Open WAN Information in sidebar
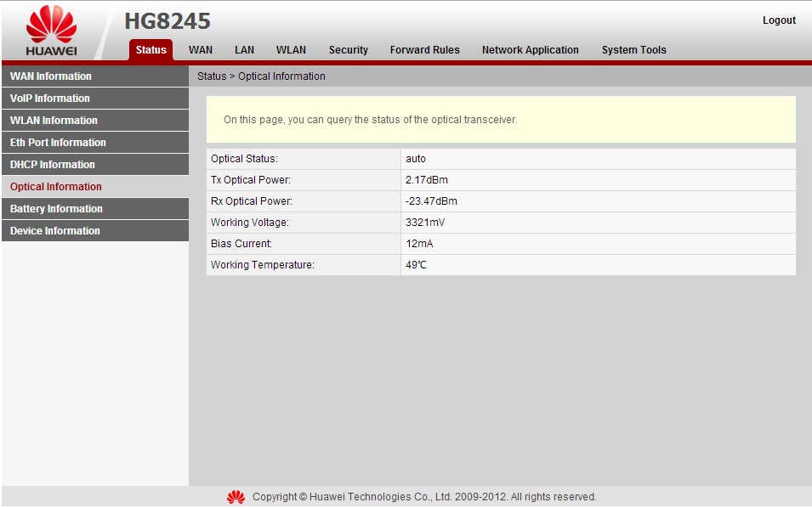Image resolution: width=812 pixels, height=508 pixels. [x=95, y=76]
